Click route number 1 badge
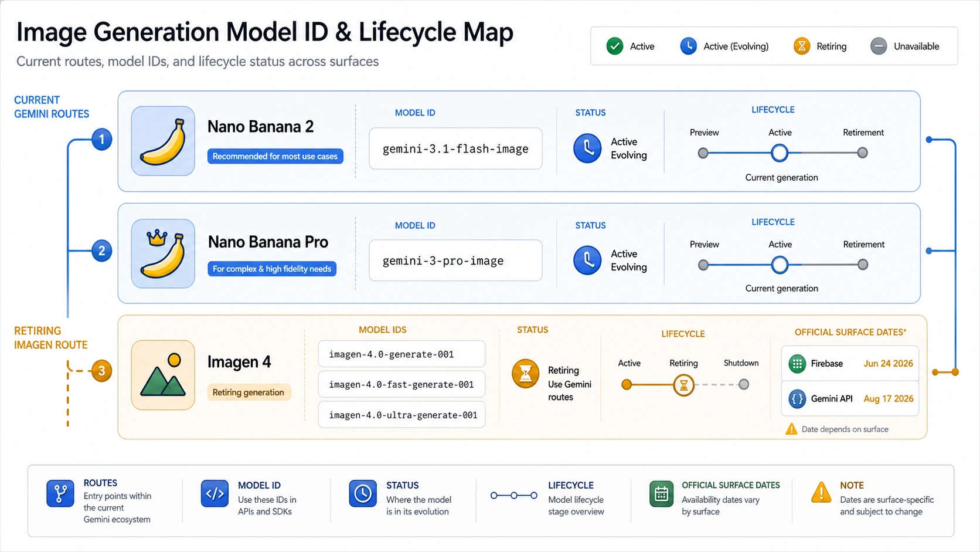The height and width of the screenshot is (552, 980). coord(102,140)
